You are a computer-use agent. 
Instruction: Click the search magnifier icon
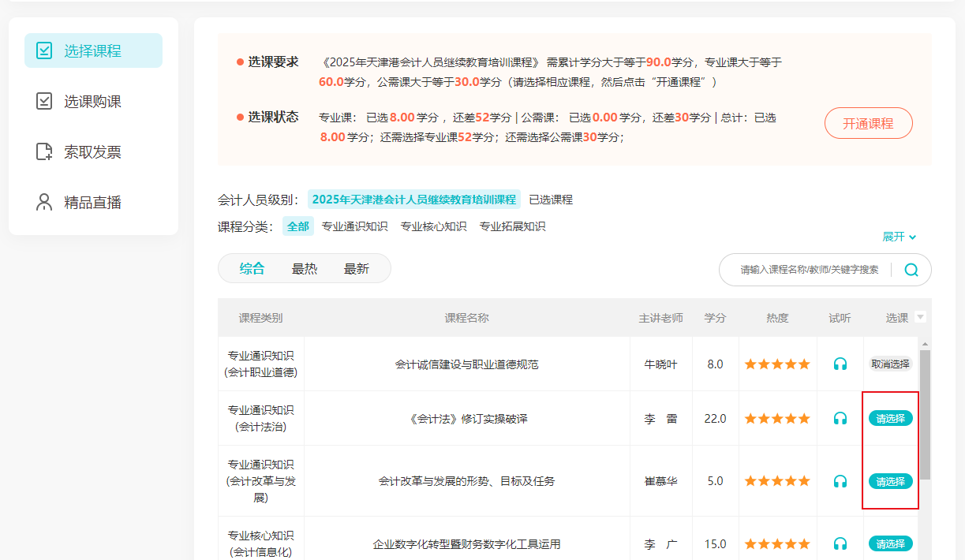pyautogui.click(x=911, y=270)
